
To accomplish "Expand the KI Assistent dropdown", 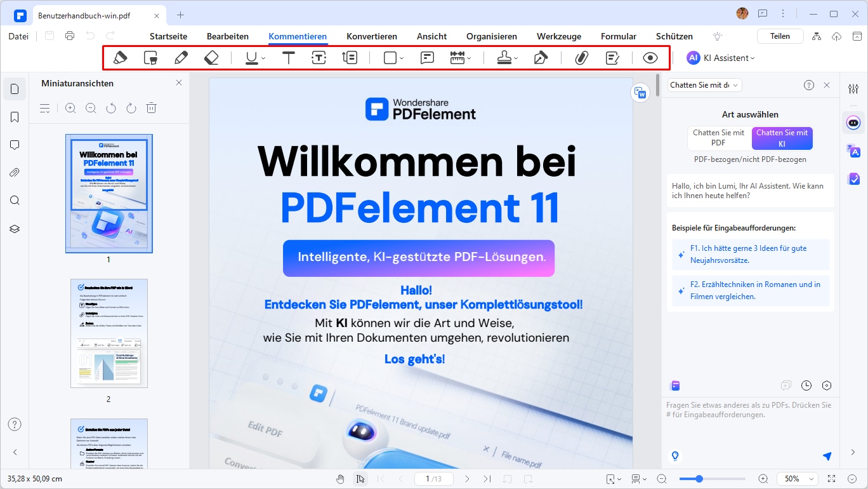I will click(x=753, y=58).
